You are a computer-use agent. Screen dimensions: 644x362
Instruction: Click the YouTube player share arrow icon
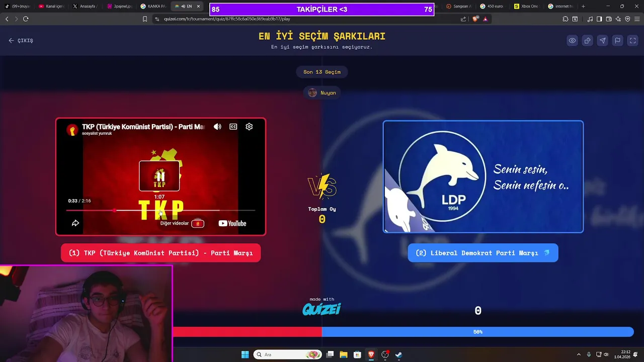click(75, 223)
